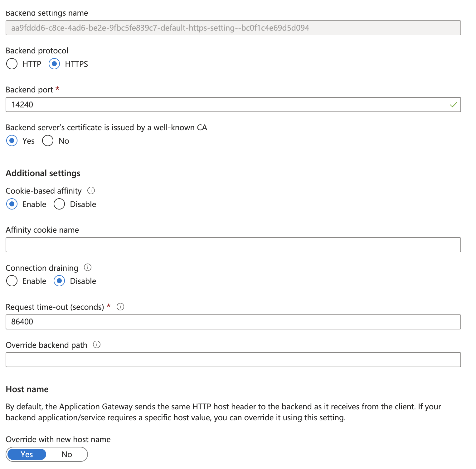Focus the Override backend path field
Screen dimensions: 476x469
click(x=233, y=360)
